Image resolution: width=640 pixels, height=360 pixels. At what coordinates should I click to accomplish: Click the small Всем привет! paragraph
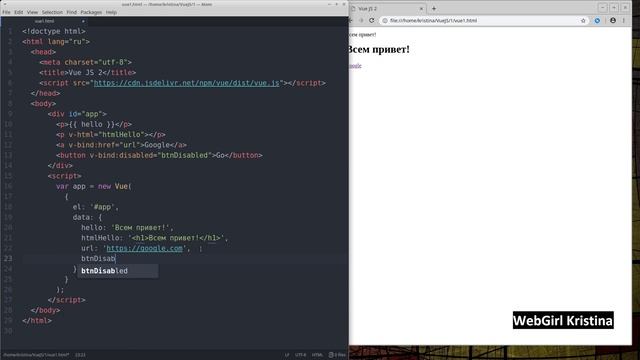coord(363,35)
